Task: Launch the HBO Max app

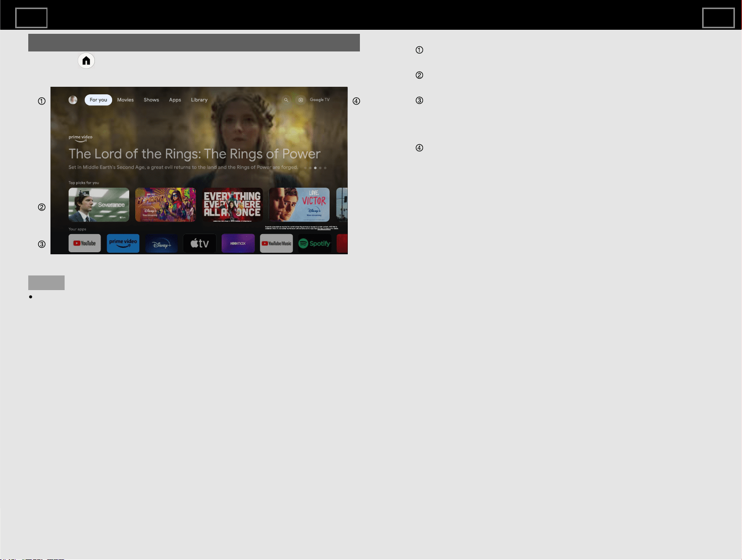Action: point(238,243)
